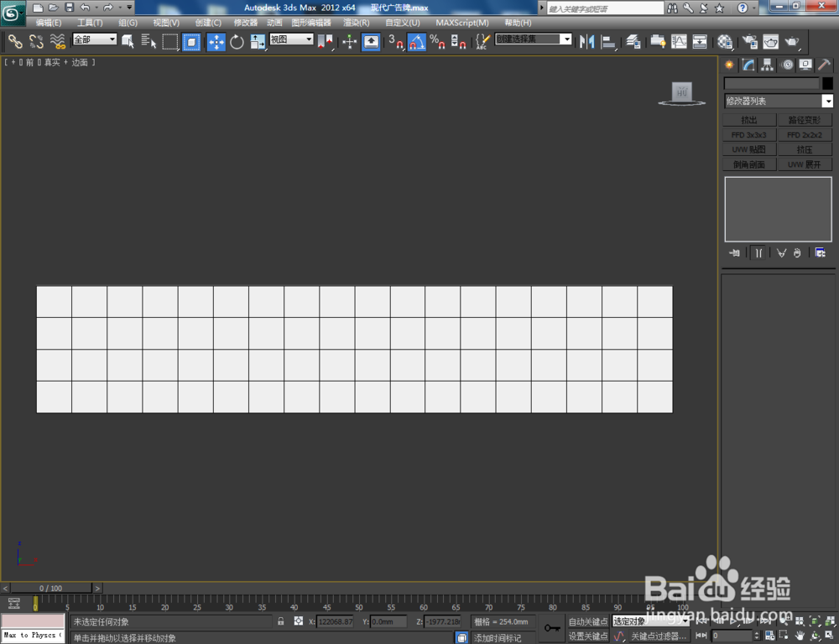The width and height of the screenshot is (839, 644).
Task: Open reference coordinate system dropdown 视图
Action: pos(291,39)
